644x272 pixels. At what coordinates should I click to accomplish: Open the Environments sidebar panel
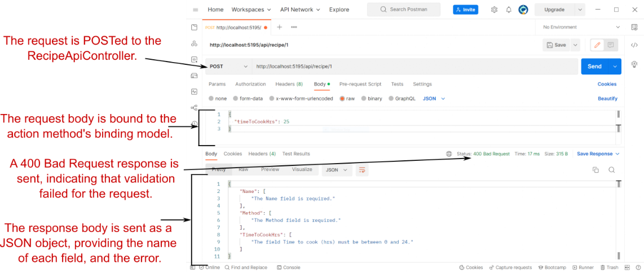tap(194, 60)
